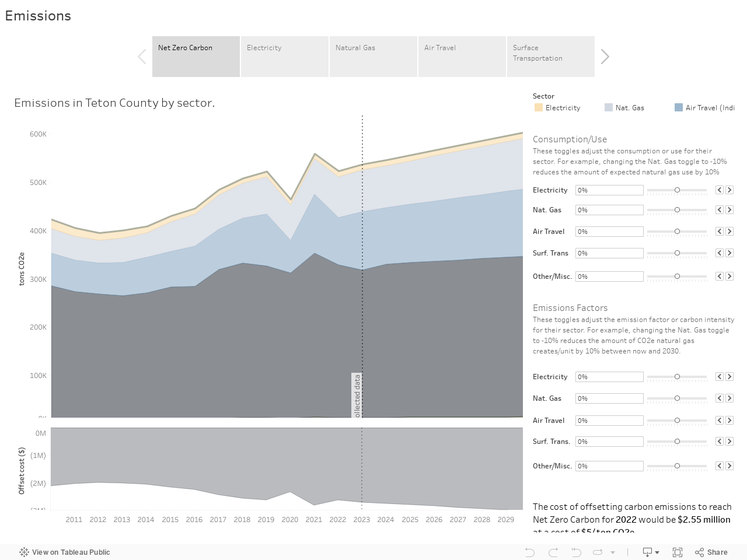Click the Revert icon in bottom toolbar
The height and width of the screenshot is (560, 747).
576,552
